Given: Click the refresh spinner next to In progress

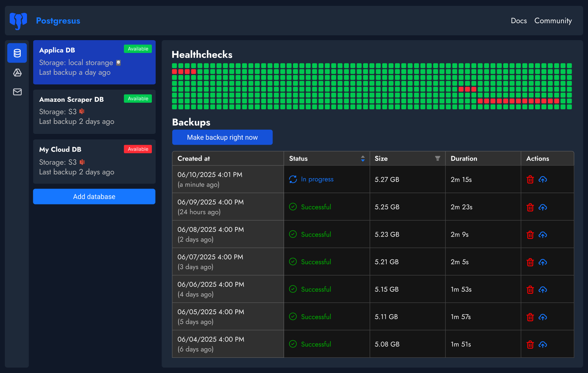Looking at the screenshot, I should click(x=293, y=180).
